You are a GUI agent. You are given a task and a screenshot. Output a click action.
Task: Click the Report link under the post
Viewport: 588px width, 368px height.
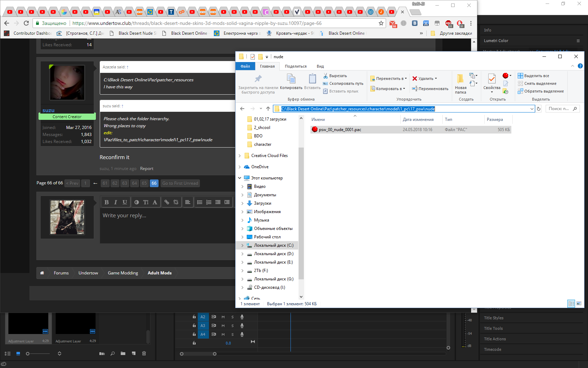(147, 169)
